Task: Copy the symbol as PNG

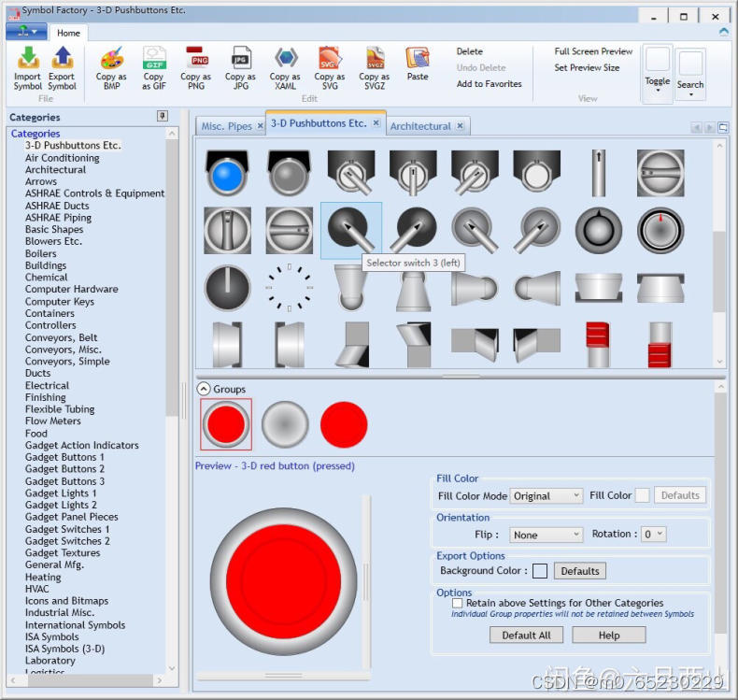Action: click(x=196, y=68)
